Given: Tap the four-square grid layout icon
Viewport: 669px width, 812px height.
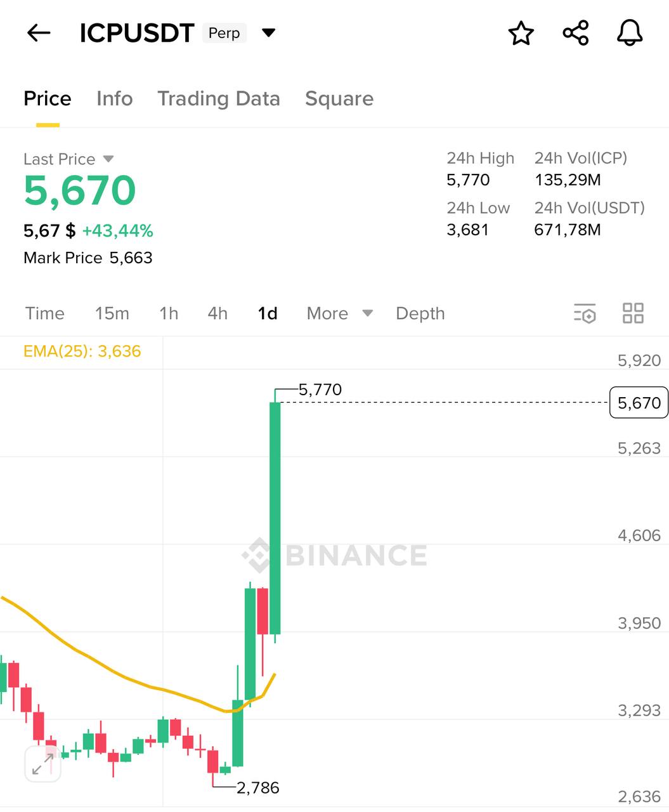Looking at the screenshot, I should coord(633,313).
